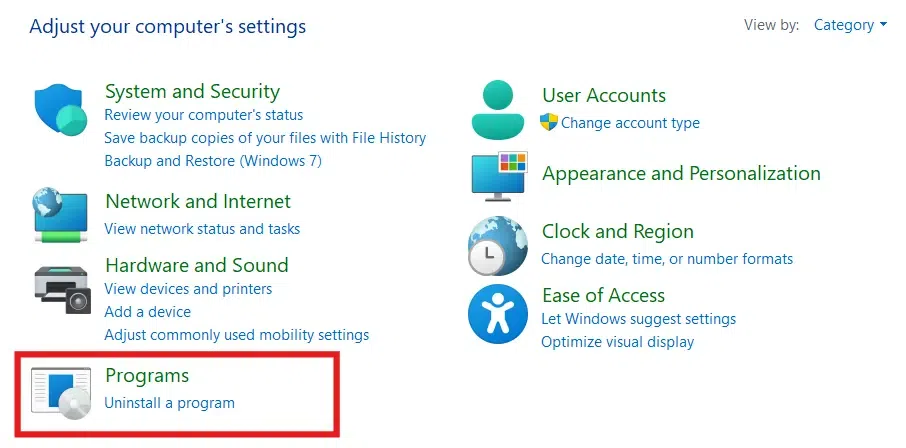The height and width of the screenshot is (448, 906).
Task: Click Optimize visual display link
Action: tap(617, 342)
